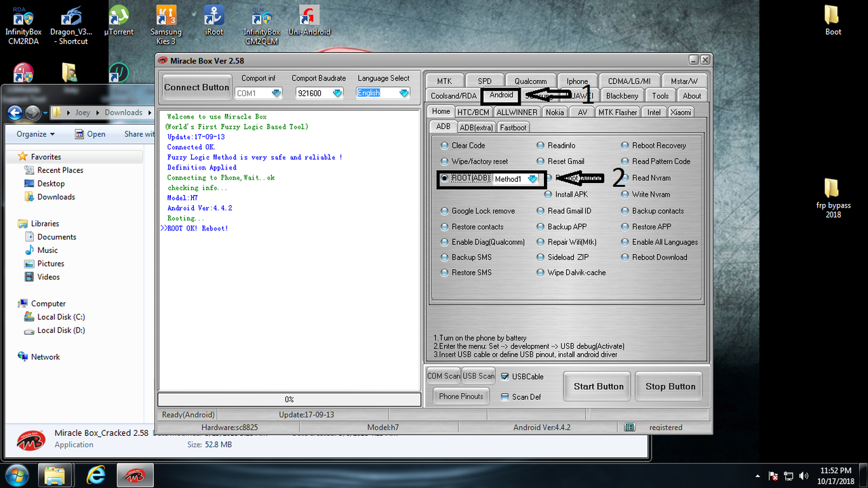Viewport: 868px width, 488px height.
Task: Open Dragon_V3 shortcut on desktop
Action: pyautogui.click(x=73, y=26)
